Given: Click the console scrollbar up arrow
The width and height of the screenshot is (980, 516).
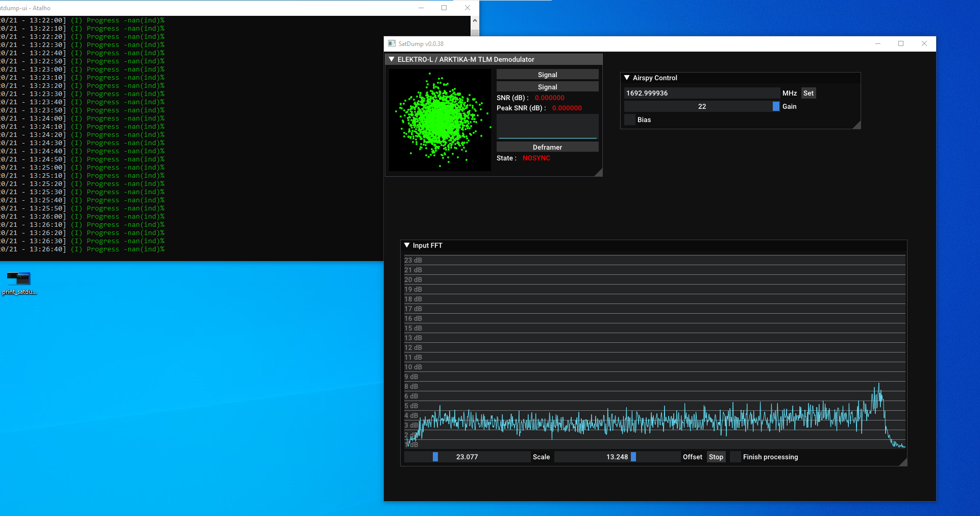Looking at the screenshot, I should 475,19.
